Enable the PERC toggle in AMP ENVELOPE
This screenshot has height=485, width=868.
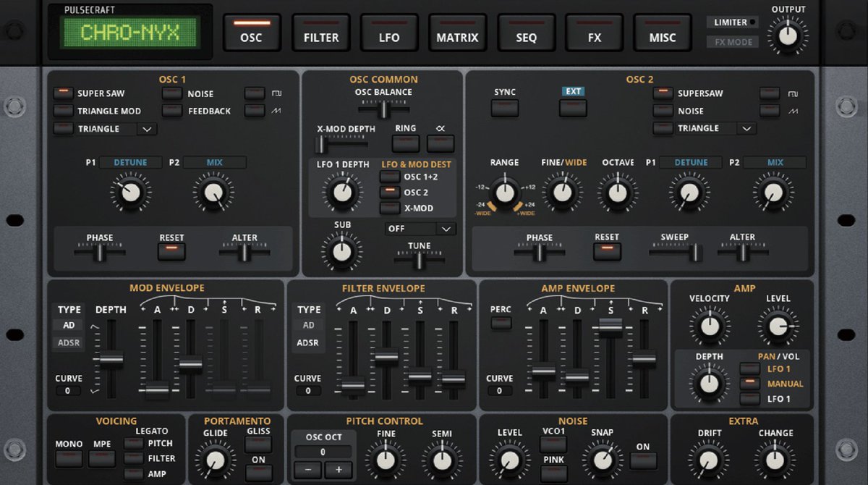500,323
